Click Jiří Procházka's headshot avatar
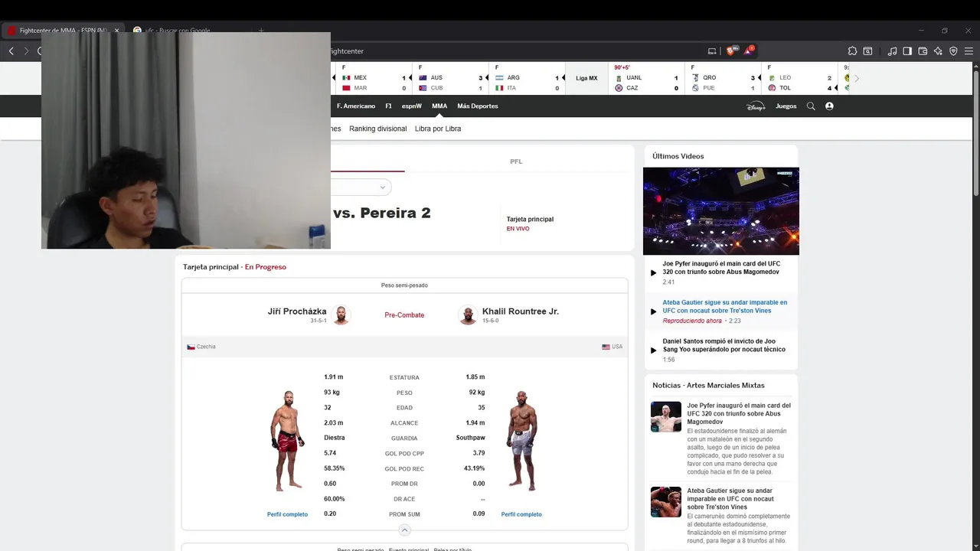Image resolution: width=980 pixels, height=551 pixels. tap(341, 315)
